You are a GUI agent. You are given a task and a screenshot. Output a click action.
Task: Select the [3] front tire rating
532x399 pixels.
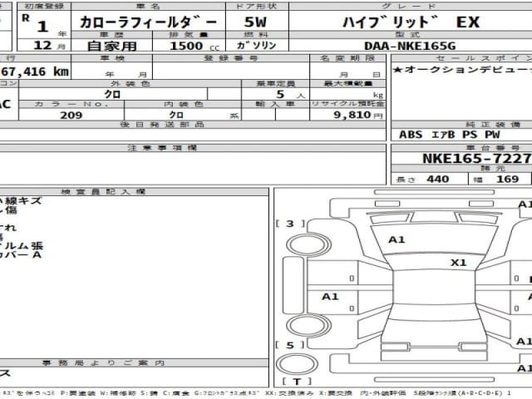290,224
